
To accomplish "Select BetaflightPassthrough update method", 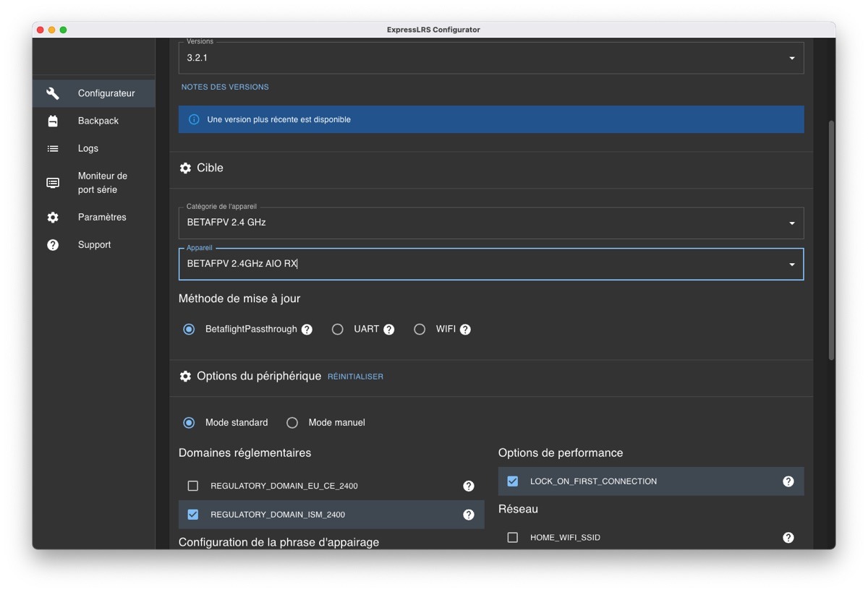I will [189, 330].
